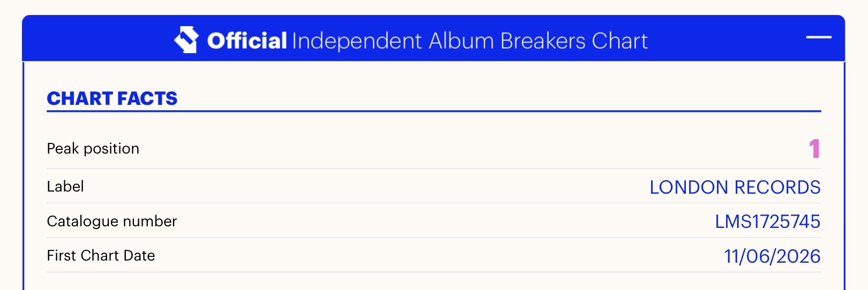Viewport: 868px width, 290px height.
Task: Select the Independent Album Breakers Chart title
Action: pos(470,41)
